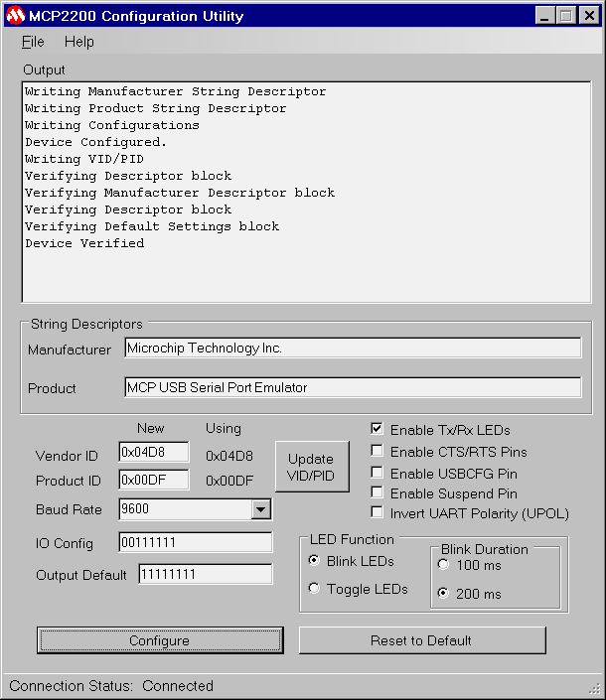Tick Enable Suspend Pin checkbox
This screenshot has width=606, height=700.
tap(377, 492)
